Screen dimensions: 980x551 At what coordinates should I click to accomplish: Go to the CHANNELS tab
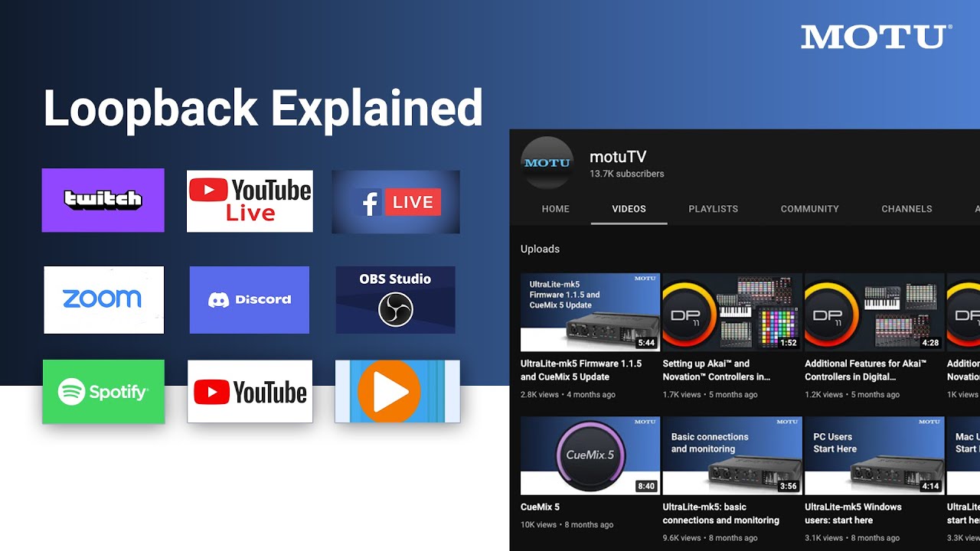coord(906,209)
